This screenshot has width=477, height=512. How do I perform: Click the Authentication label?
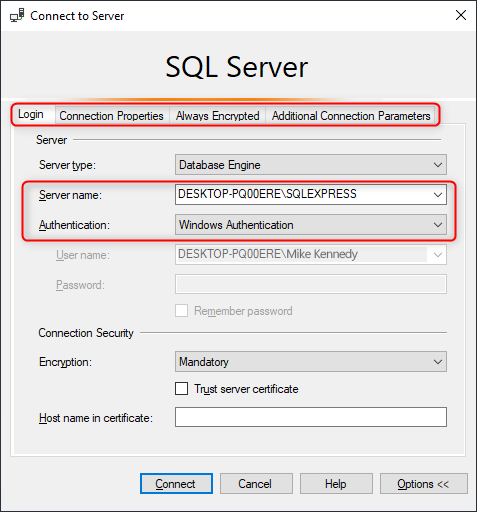[x=74, y=225]
